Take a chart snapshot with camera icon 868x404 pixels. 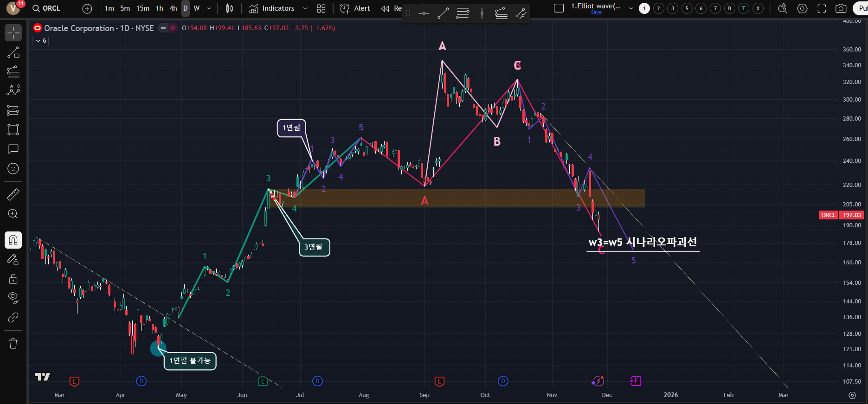(841, 8)
